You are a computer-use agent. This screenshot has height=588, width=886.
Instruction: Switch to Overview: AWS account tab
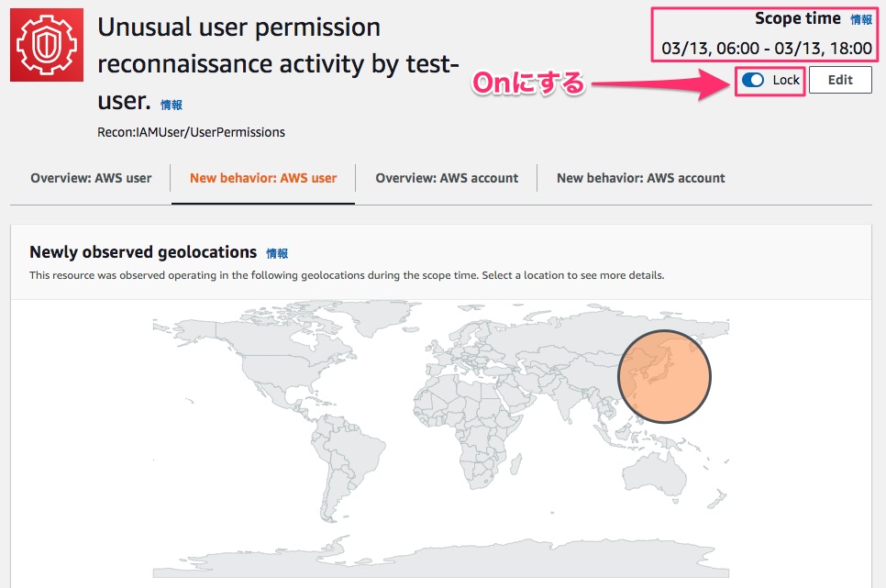tap(447, 178)
